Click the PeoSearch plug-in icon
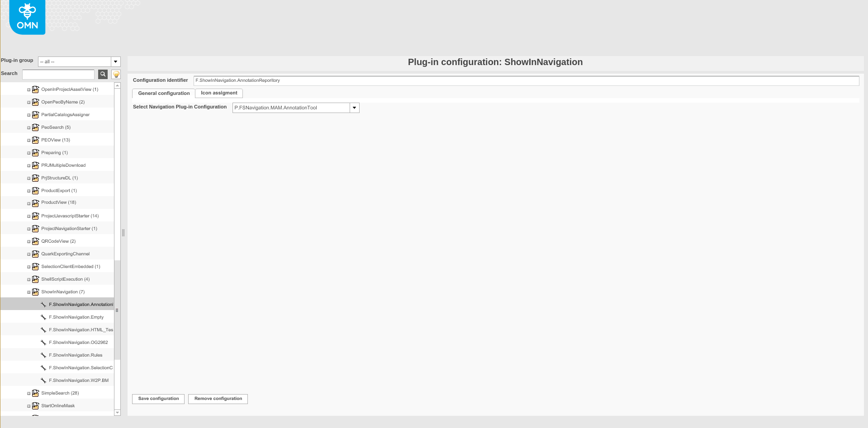Viewport: 868px width, 428px height. pyautogui.click(x=35, y=127)
